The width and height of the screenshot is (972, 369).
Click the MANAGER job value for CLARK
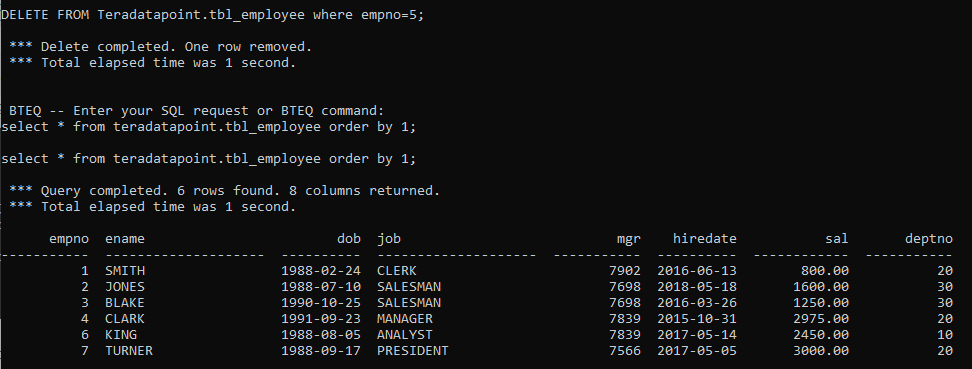pyautogui.click(x=405, y=319)
